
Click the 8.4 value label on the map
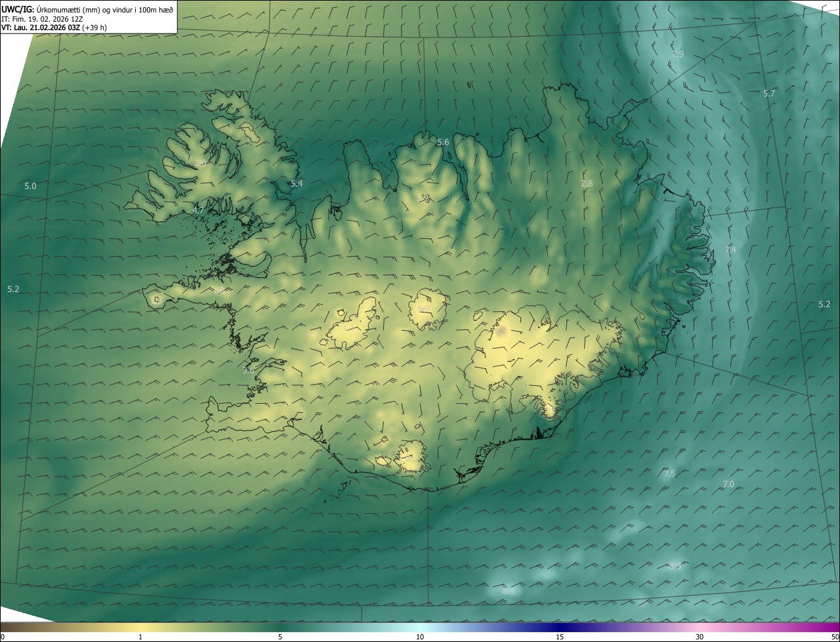(509, 592)
